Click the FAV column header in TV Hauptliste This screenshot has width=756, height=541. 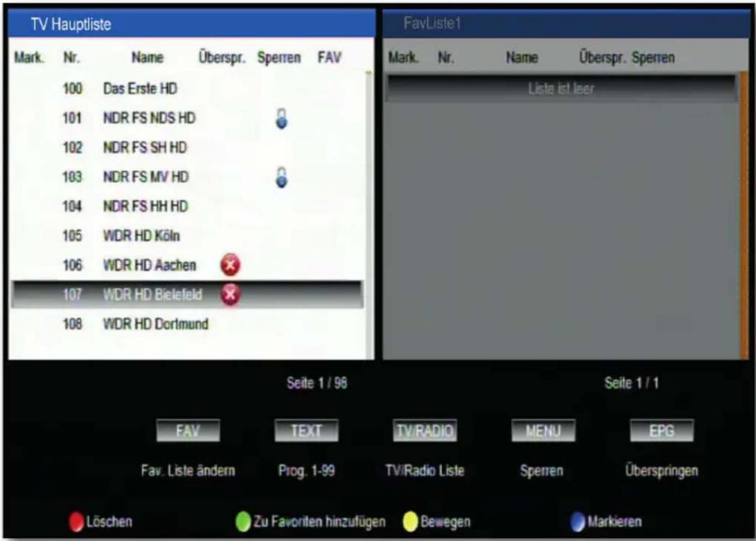click(x=329, y=57)
